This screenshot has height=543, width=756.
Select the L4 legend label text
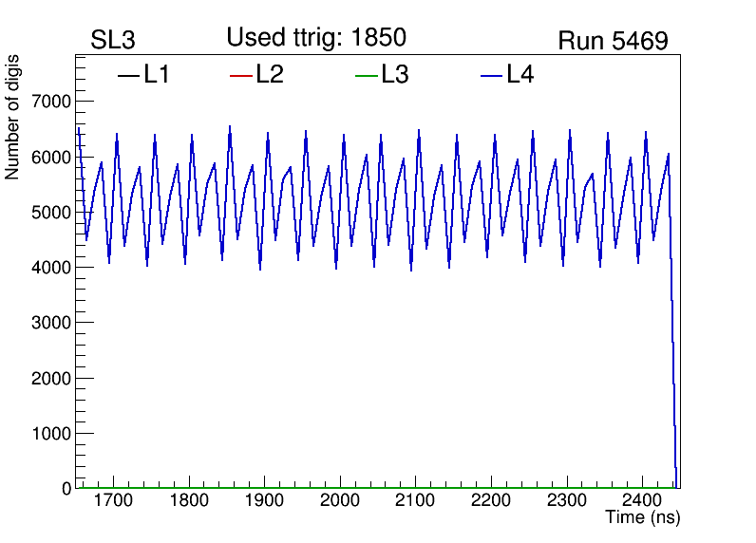click(x=520, y=75)
